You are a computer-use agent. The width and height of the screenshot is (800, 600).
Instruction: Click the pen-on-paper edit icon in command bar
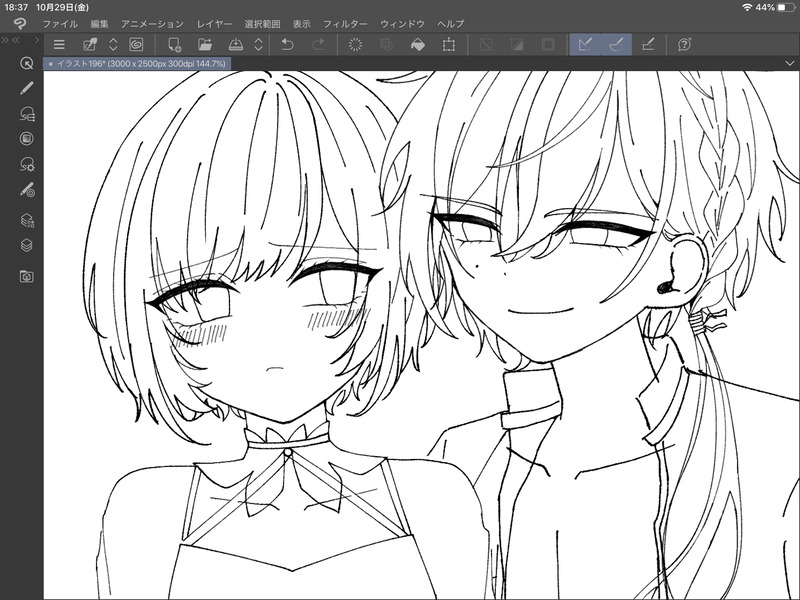tap(90, 45)
